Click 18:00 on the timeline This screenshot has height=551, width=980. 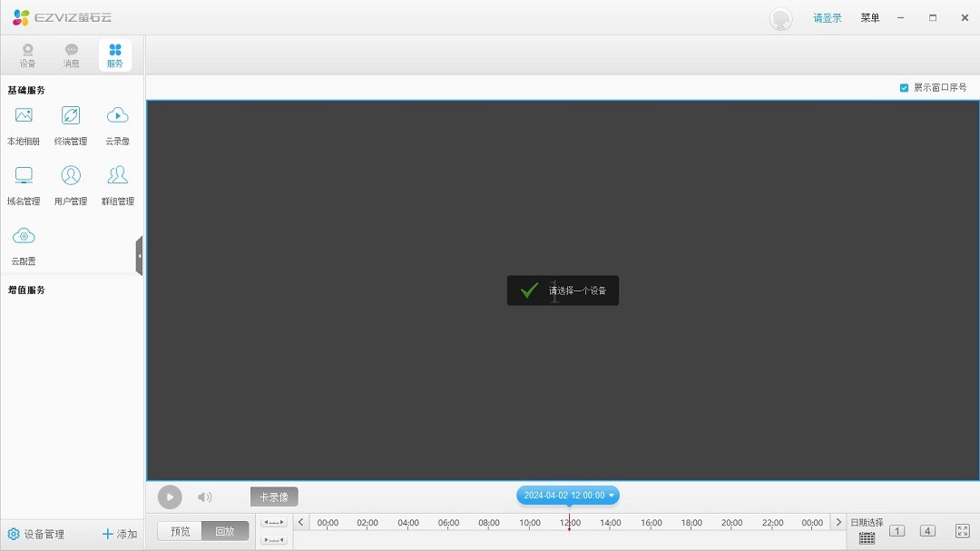pyautogui.click(x=691, y=523)
